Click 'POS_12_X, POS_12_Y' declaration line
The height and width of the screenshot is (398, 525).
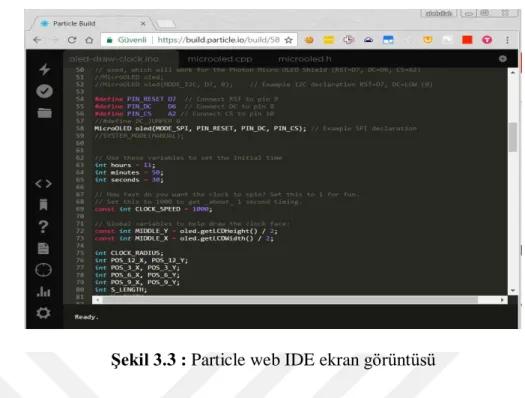141,260
